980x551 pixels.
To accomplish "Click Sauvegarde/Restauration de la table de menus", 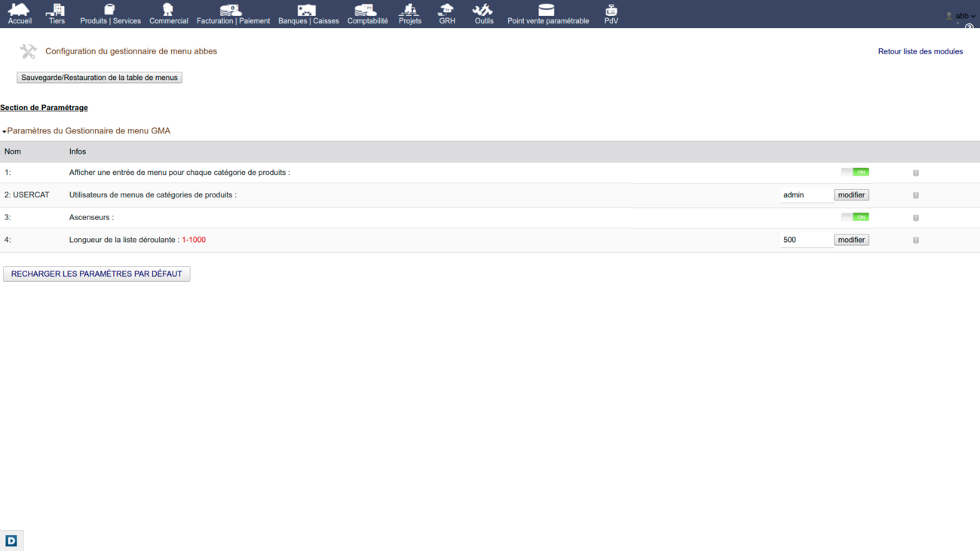I will pos(100,78).
